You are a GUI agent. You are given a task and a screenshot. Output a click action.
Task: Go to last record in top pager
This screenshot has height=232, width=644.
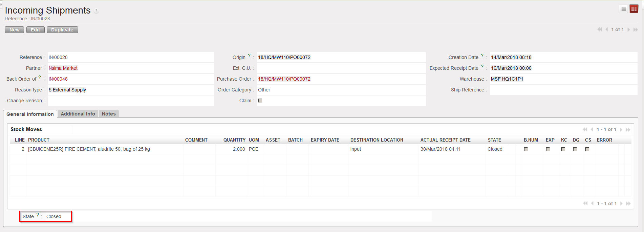[x=636, y=30]
